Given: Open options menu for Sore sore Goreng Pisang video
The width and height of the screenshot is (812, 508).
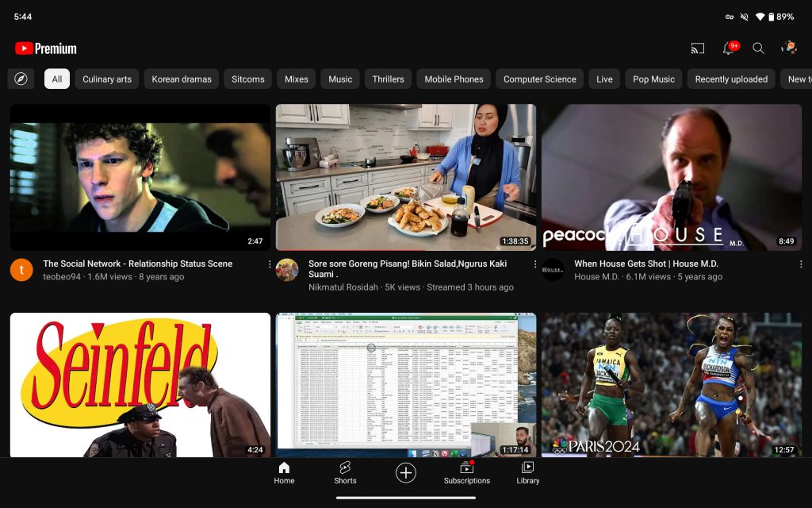Looking at the screenshot, I should tap(535, 264).
